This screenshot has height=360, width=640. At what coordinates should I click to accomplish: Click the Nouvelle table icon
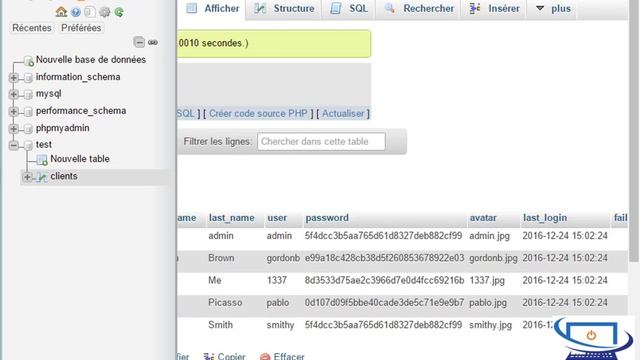point(42,160)
